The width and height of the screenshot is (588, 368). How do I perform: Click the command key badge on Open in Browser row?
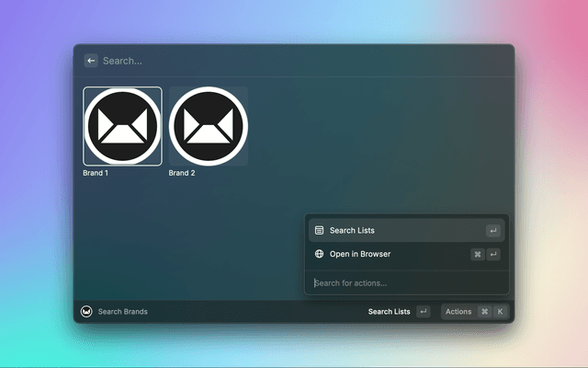[478, 255]
